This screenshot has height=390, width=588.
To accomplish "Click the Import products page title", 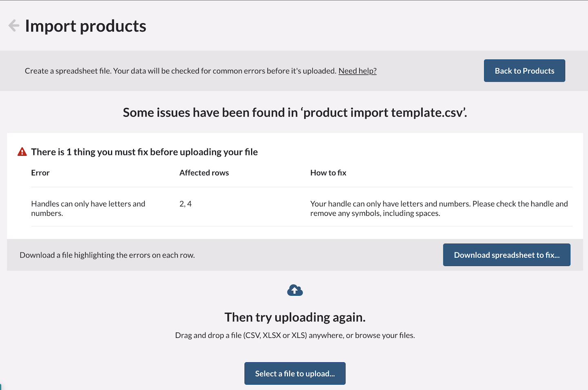I will point(85,25).
